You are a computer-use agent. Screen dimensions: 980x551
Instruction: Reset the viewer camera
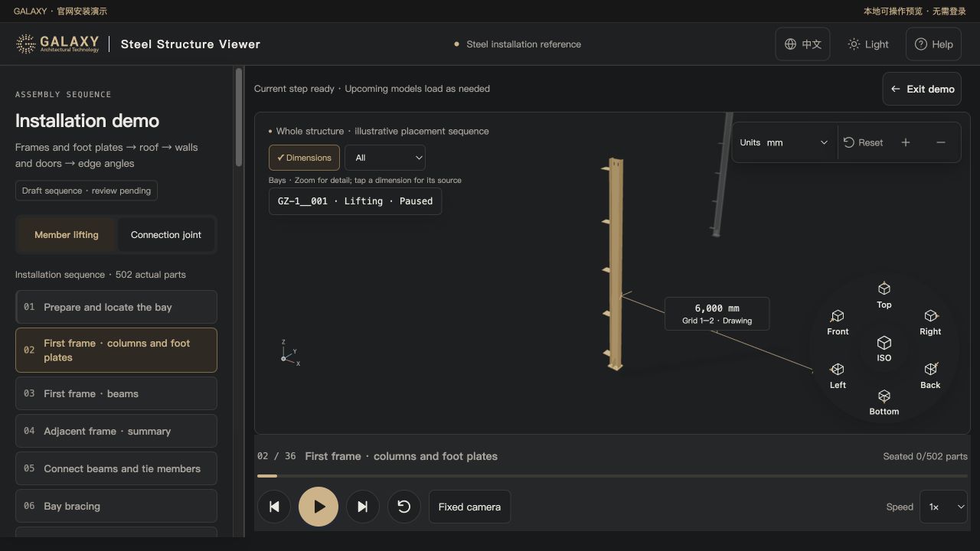tap(863, 142)
